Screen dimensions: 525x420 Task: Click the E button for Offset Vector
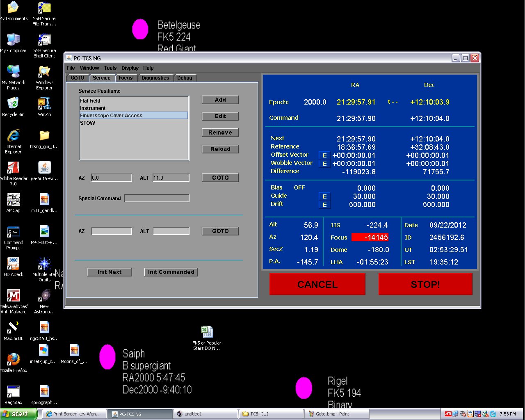tap(324, 155)
